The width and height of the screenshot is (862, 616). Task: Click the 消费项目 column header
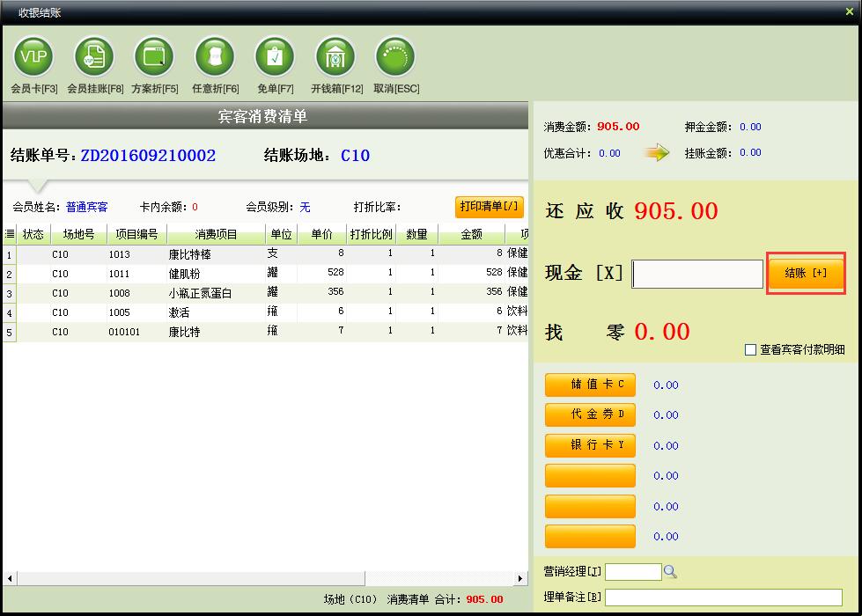click(216, 234)
